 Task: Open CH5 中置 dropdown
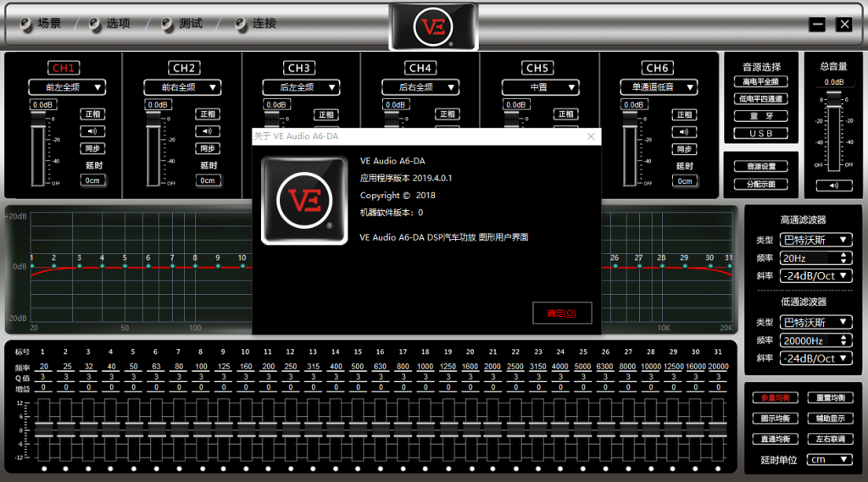pos(540,87)
